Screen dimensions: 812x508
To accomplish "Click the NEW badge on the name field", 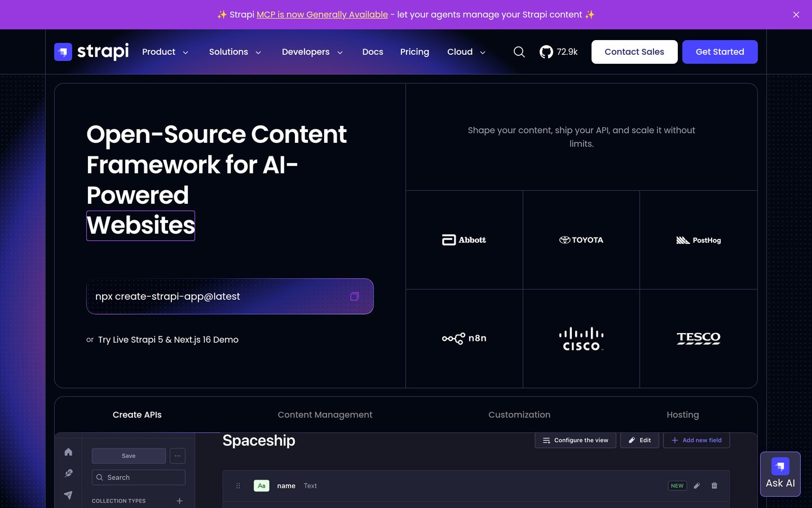I will (677, 485).
